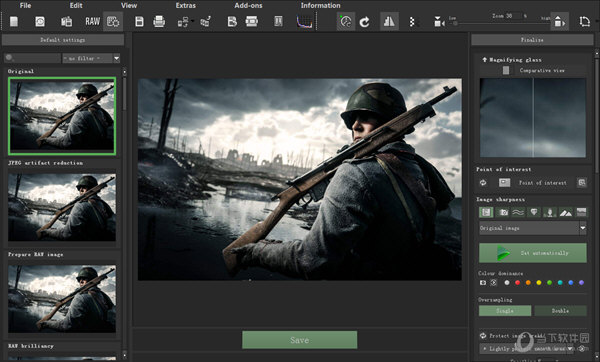Click the icon right of the vertical dotted line icon
Viewport: 600px width, 362px height.
pos(439,22)
